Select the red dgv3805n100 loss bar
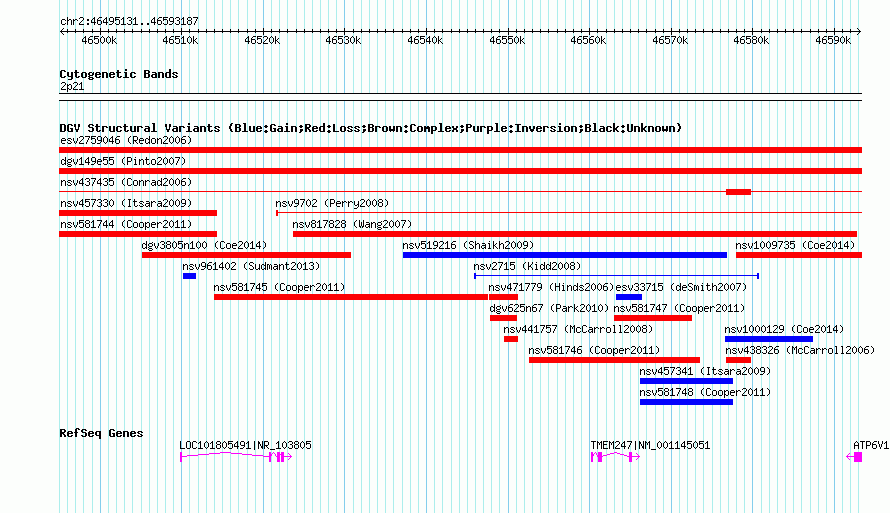The image size is (890, 513). pos(246,255)
